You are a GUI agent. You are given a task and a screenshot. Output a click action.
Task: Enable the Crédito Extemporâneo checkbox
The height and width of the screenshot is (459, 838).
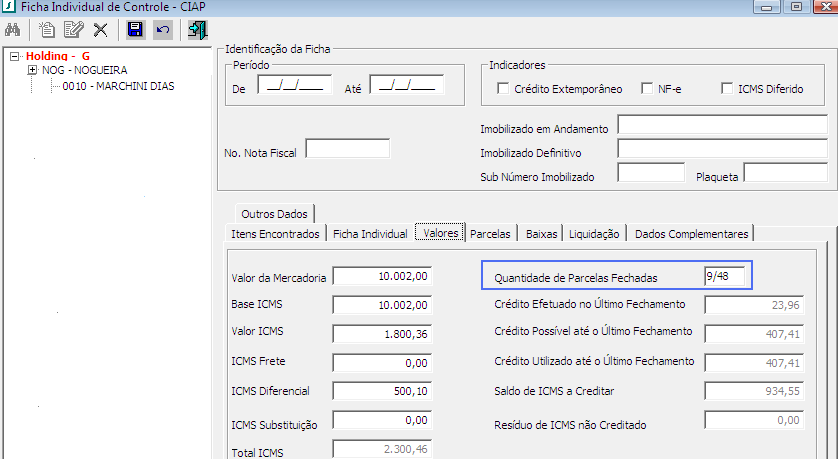503,89
